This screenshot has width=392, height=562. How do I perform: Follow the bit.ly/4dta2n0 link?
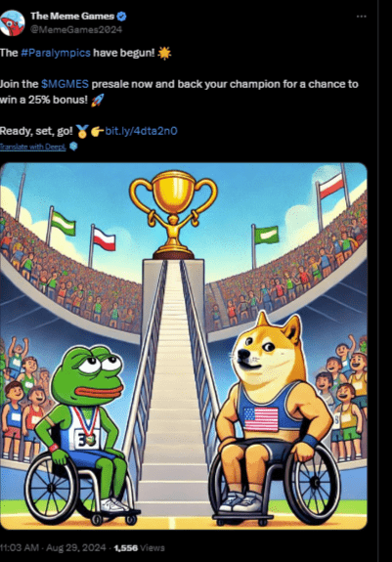tap(141, 131)
